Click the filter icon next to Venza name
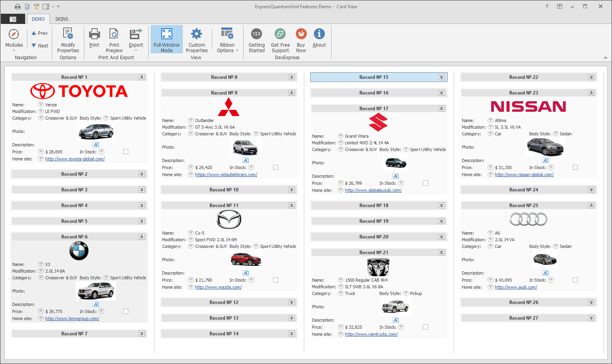This screenshot has width=612, height=364. (41, 105)
